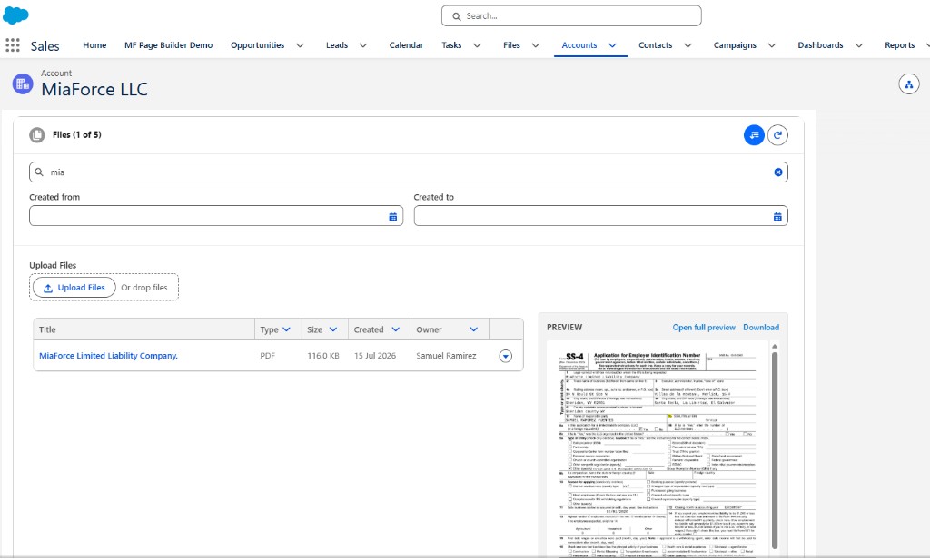The height and width of the screenshot is (560, 930).
Task: Refresh the Files list
Action: [777, 135]
